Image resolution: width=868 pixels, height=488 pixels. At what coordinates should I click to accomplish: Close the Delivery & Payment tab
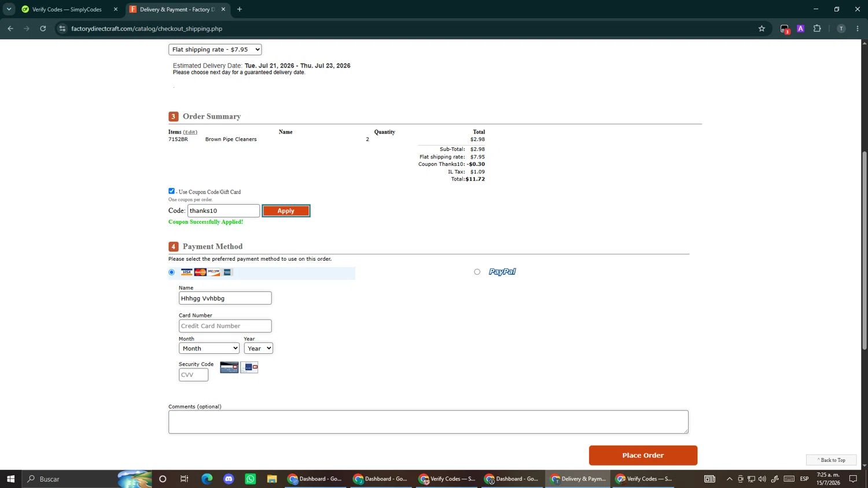[223, 9]
